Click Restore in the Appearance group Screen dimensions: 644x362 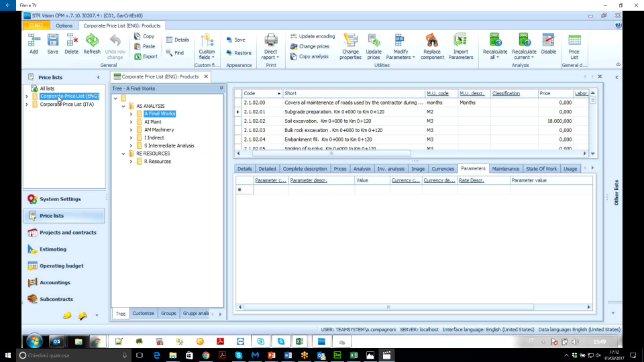pos(239,52)
